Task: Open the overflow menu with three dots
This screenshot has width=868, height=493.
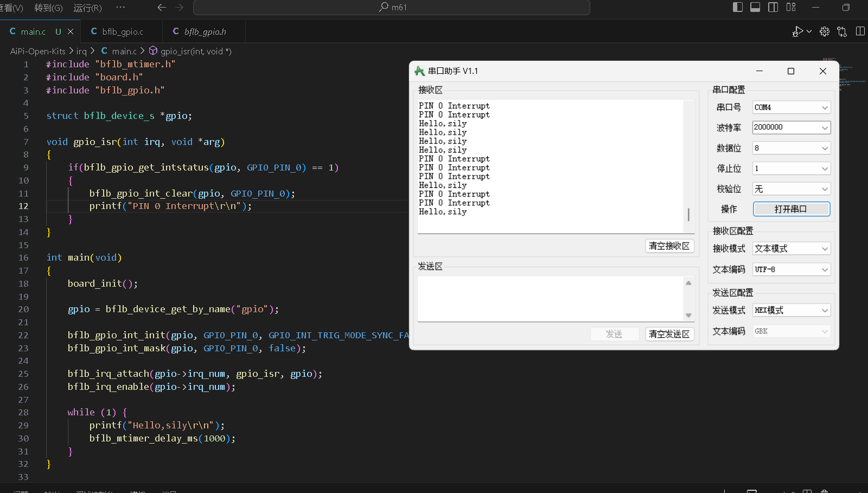Action: [x=120, y=8]
